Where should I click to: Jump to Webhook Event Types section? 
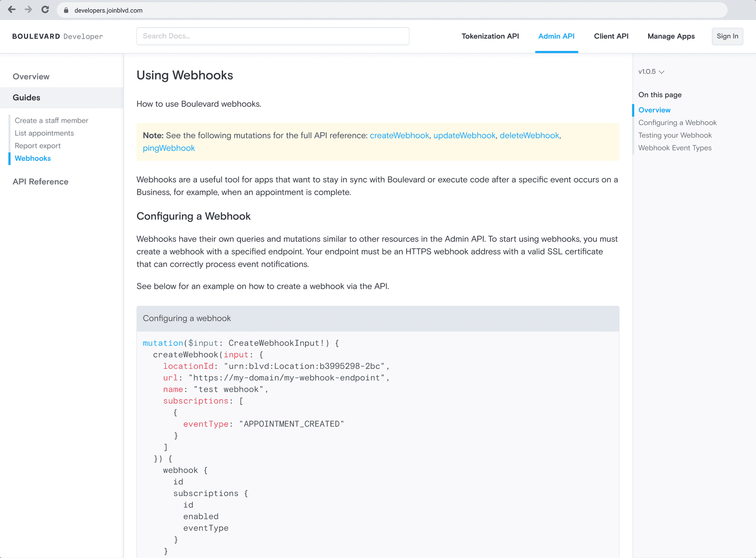coord(674,148)
